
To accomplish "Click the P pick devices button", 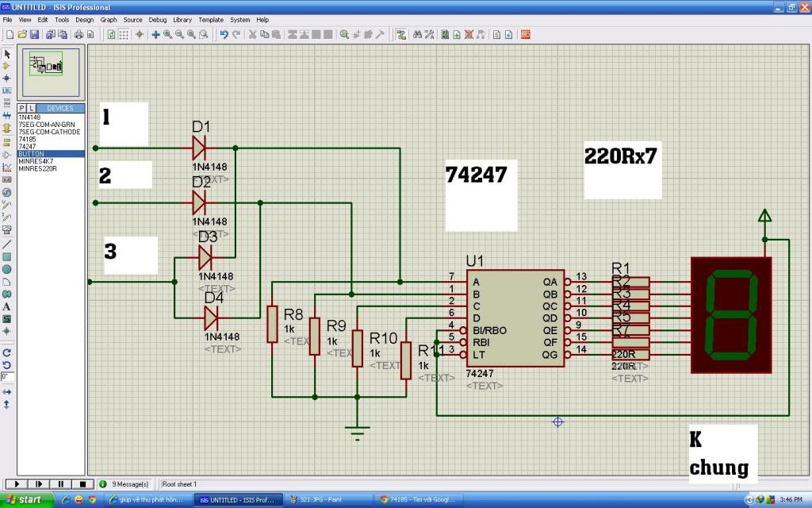I will [x=21, y=108].
